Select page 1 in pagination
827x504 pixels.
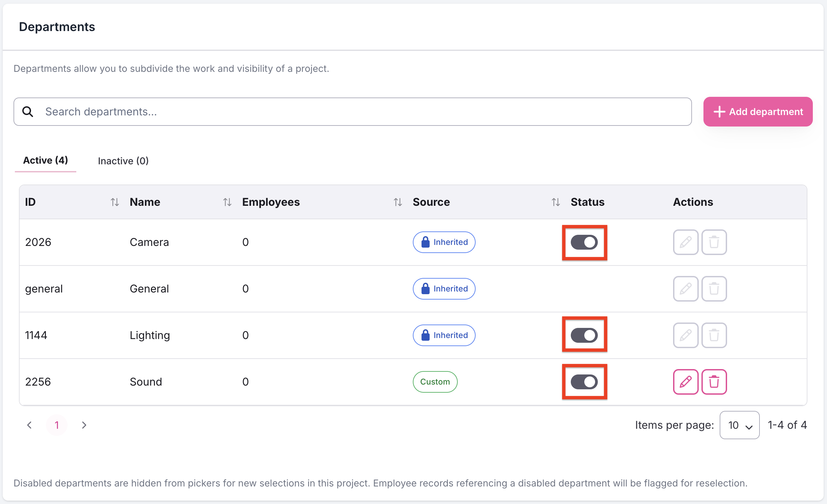[x=57, y=425]
